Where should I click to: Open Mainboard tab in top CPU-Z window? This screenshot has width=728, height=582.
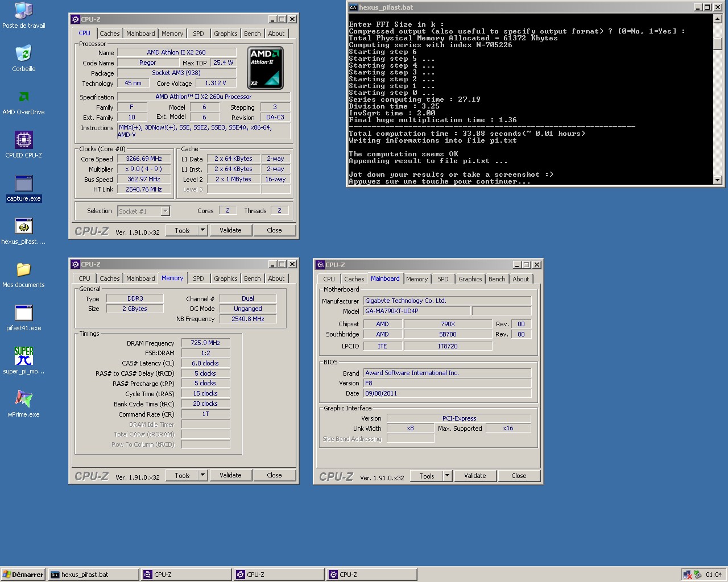tap(140, 34)
